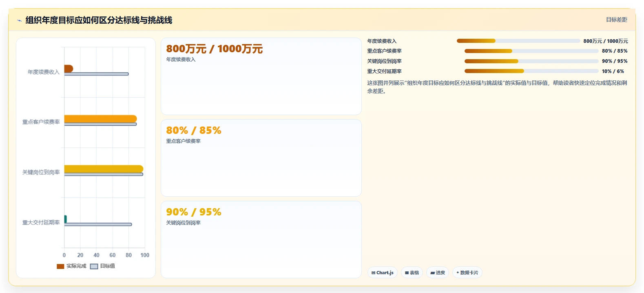Click the 目标差距 label in header
Screen dimensions: 644x293
point(616,20)
